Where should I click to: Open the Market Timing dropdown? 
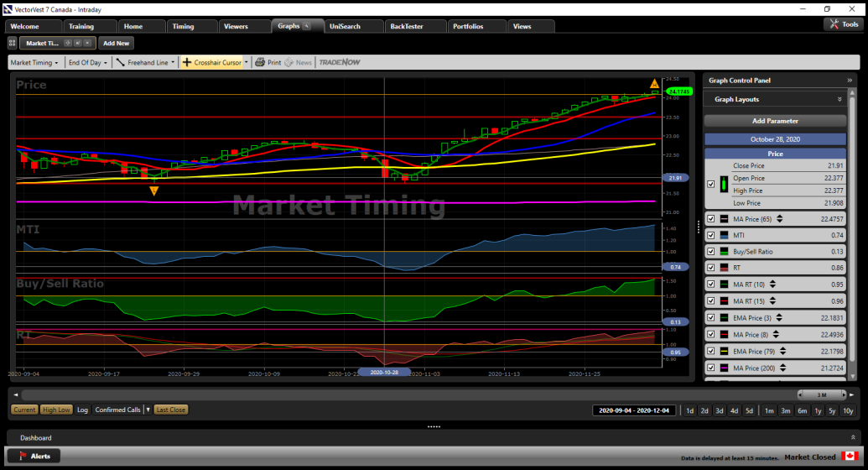(x=34, y=63)
